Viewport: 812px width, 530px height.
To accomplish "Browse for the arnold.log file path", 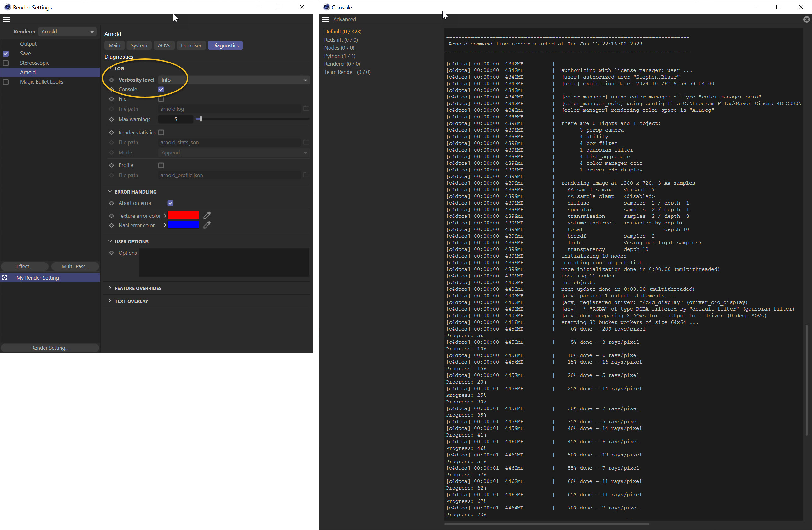I will tap(306, 109).
